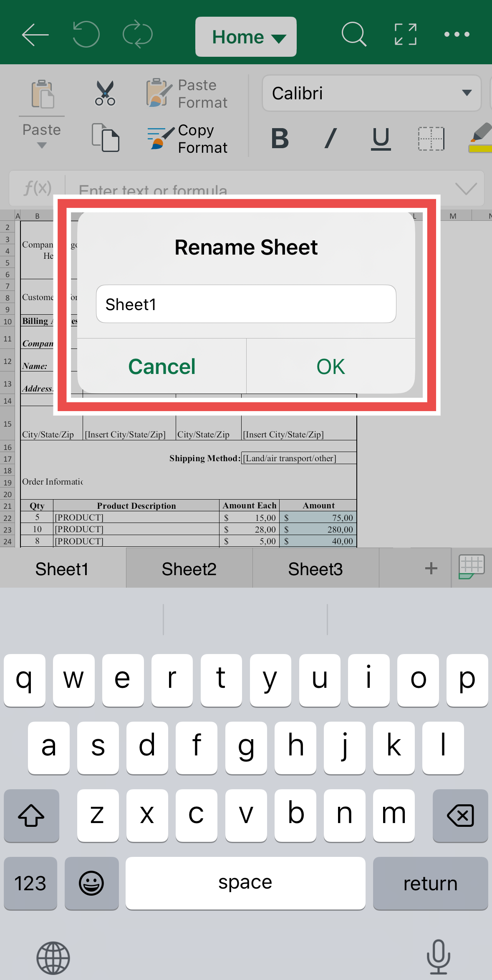The width and height of the screenshot is (492, 980).
Task: Tap the space bar
Action: point(245,883)
